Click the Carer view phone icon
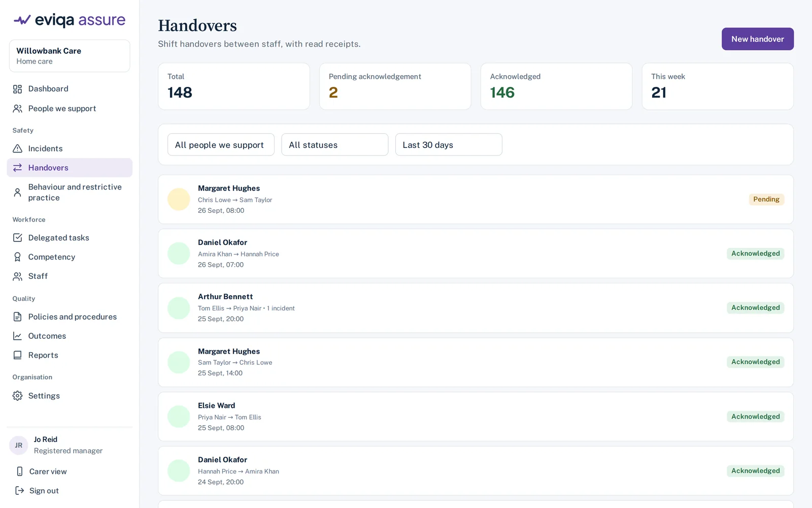 click(19, 471)
